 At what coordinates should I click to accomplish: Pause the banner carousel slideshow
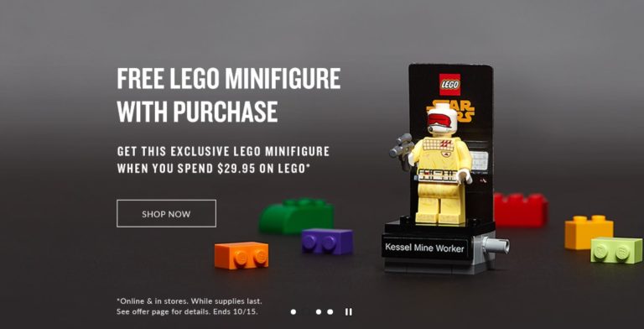pos(348,311)
